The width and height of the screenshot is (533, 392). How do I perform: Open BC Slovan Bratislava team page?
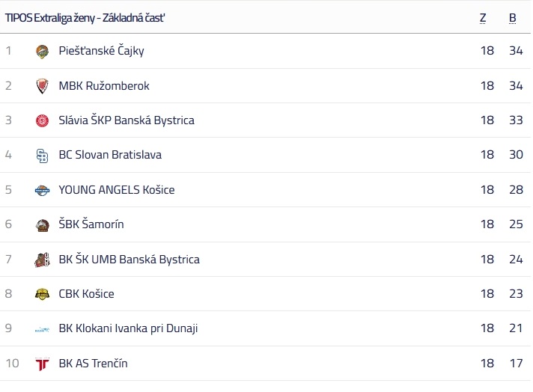pos(110,155)
